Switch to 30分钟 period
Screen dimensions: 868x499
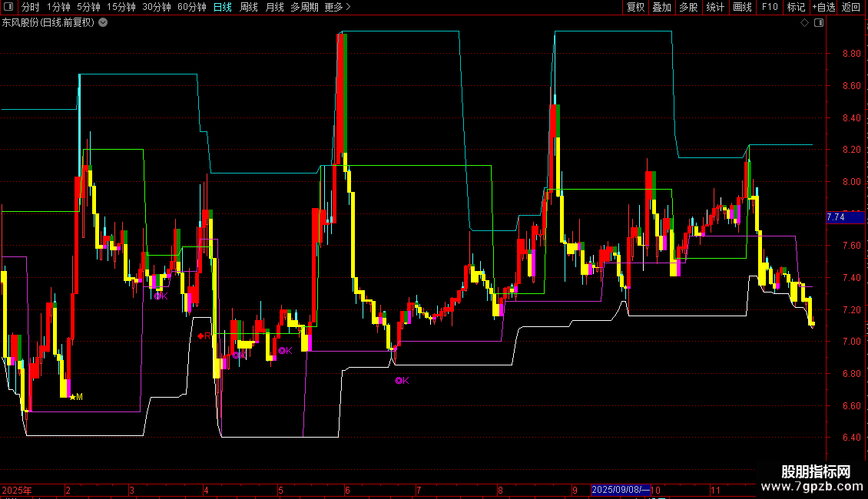click(x=156, y=7)
